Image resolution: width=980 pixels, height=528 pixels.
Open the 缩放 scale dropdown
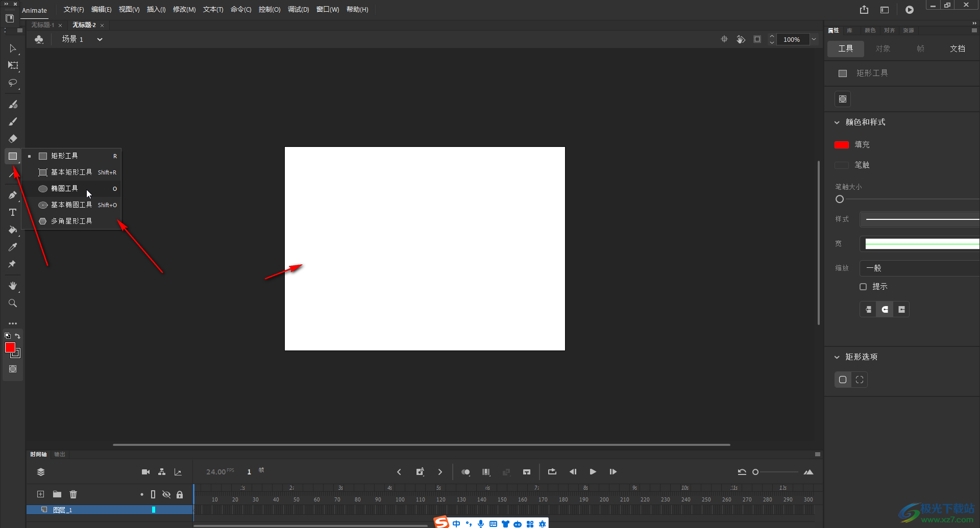(920, 268)
